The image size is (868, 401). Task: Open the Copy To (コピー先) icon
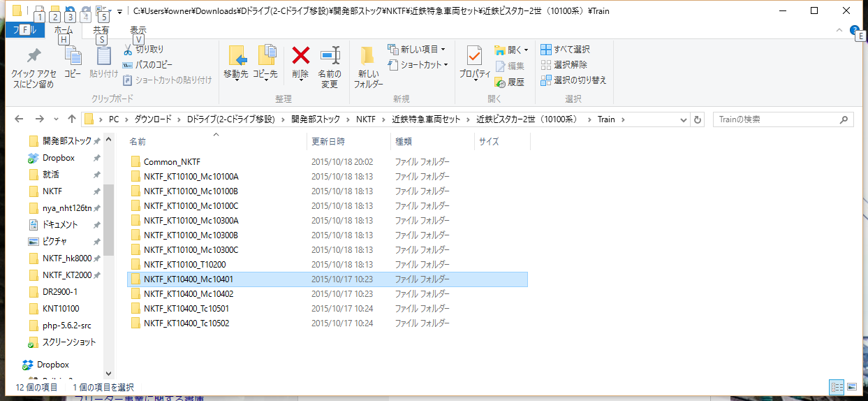[x=266, y=56]
